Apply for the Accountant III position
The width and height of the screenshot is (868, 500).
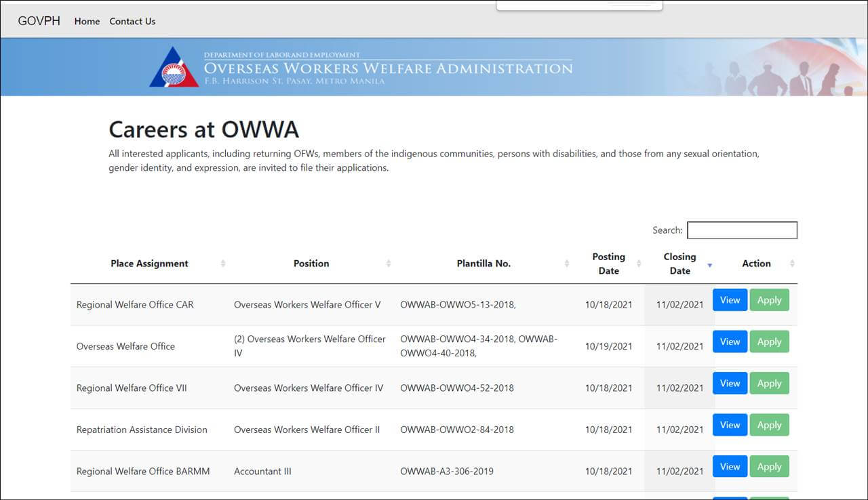coord(769,467)
